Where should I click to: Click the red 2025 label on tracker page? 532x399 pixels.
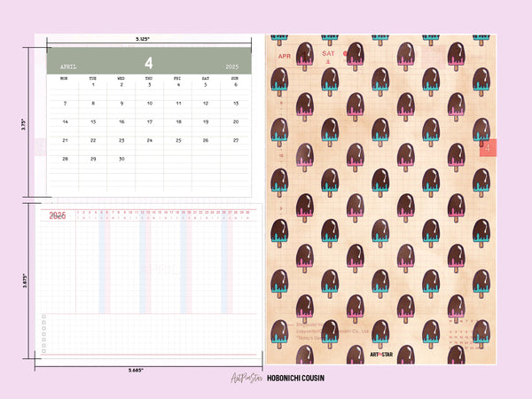pyautogui.click(x=58, y=215)
